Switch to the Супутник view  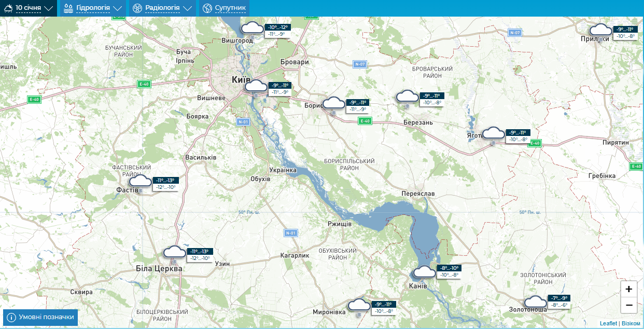click(225, 8)
